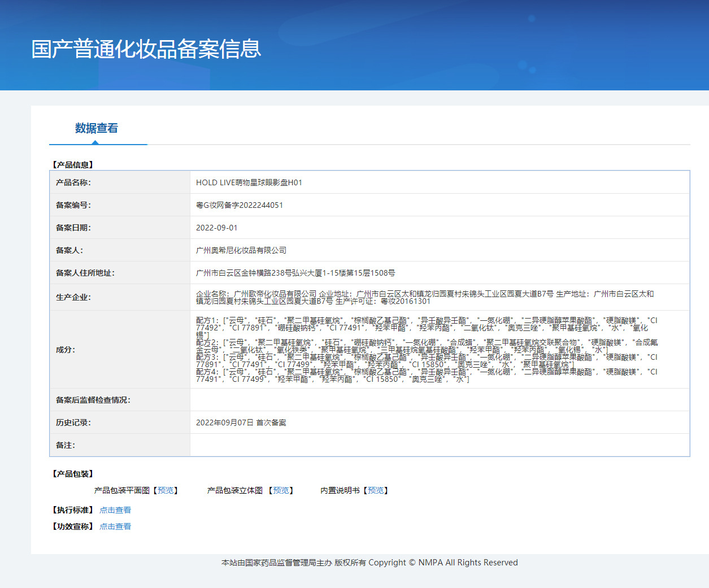Click the 【产品包装】 section heading
709x588 pixels.
73,474
